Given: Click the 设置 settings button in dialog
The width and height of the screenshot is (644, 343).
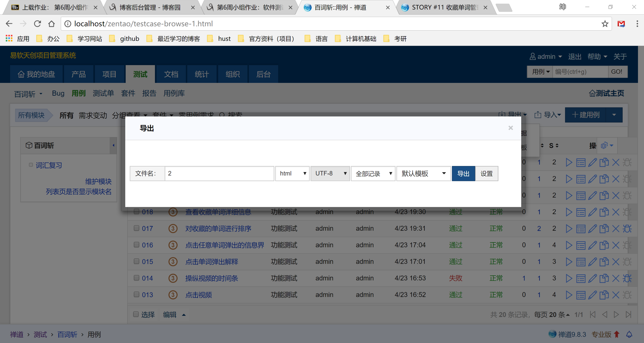Looking at the screenshot, I should [x=486, y=173].
